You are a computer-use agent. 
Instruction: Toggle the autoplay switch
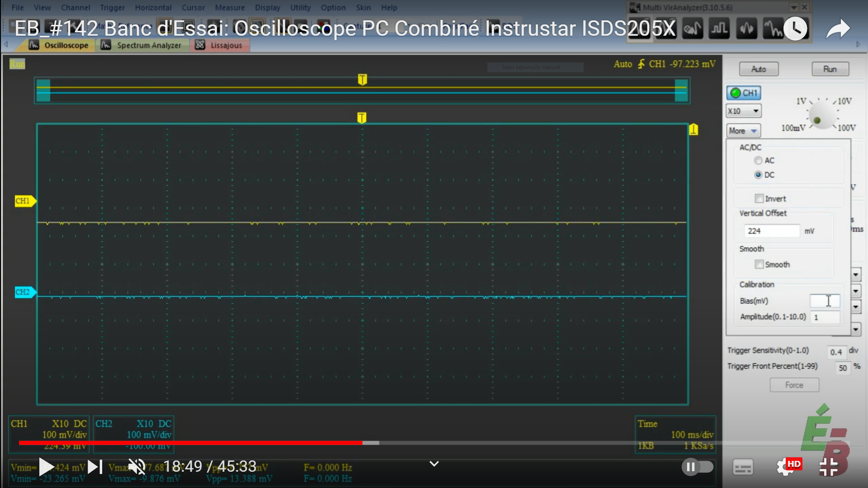pyautogui.click(x=697, y=467)
